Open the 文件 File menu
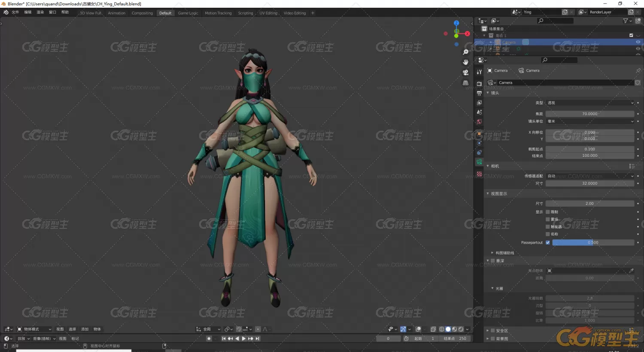This screenshot has height=352, width=644. coord(15,12)
